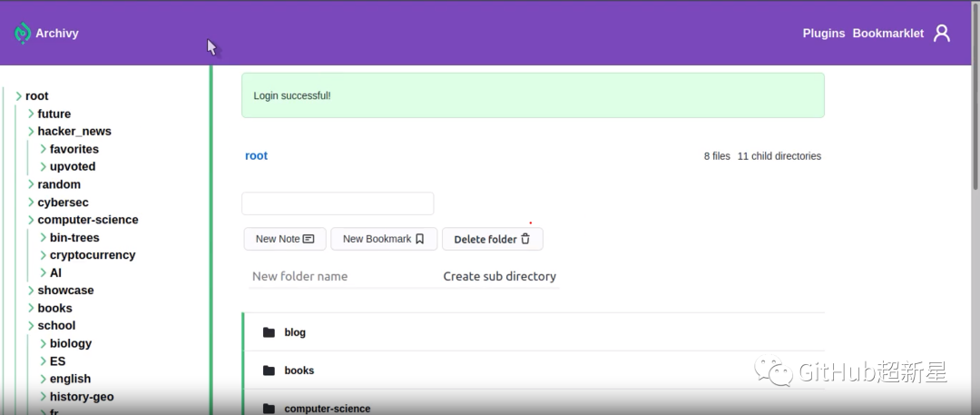Expand the showcase chevron
This screenshot has width=980, height=415.
tap(31, 291)
